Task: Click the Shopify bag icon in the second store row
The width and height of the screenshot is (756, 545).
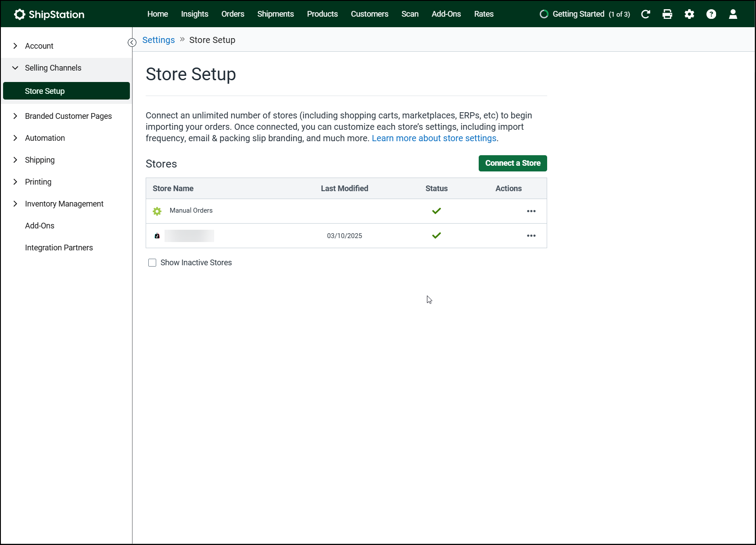Action: (157, 236)
